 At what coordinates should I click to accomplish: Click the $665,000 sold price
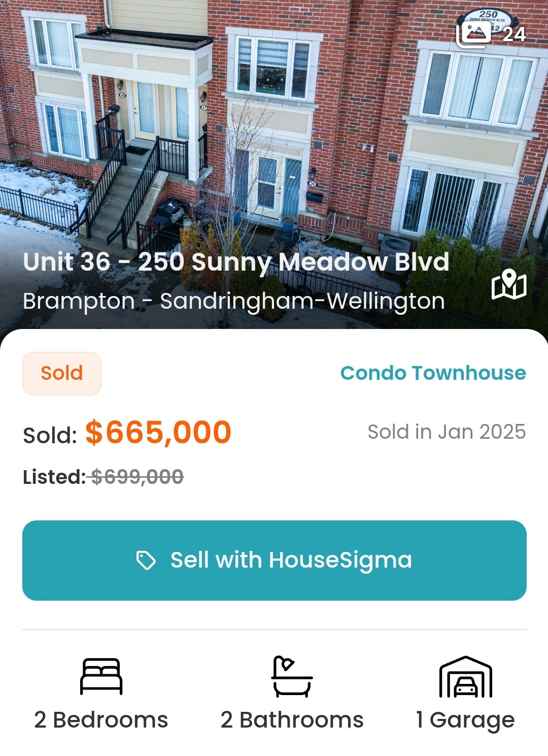[x=158, y=433]
